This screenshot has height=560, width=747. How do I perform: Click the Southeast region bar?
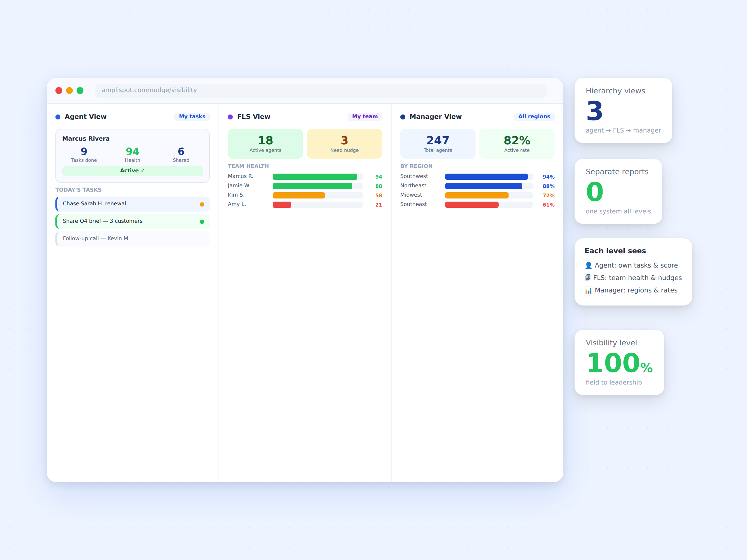coord(472,205)
